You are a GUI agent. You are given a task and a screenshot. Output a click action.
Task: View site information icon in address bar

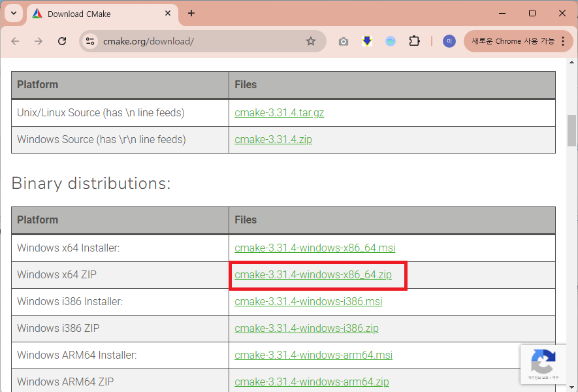90,41
